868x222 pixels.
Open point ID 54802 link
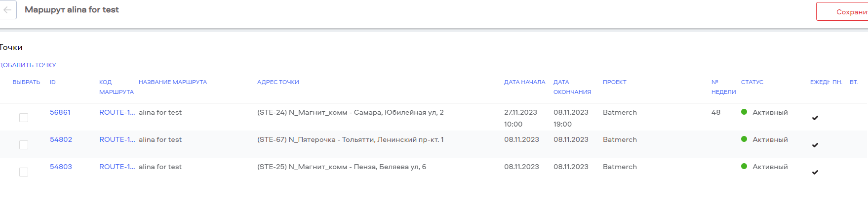click(61, 139)
